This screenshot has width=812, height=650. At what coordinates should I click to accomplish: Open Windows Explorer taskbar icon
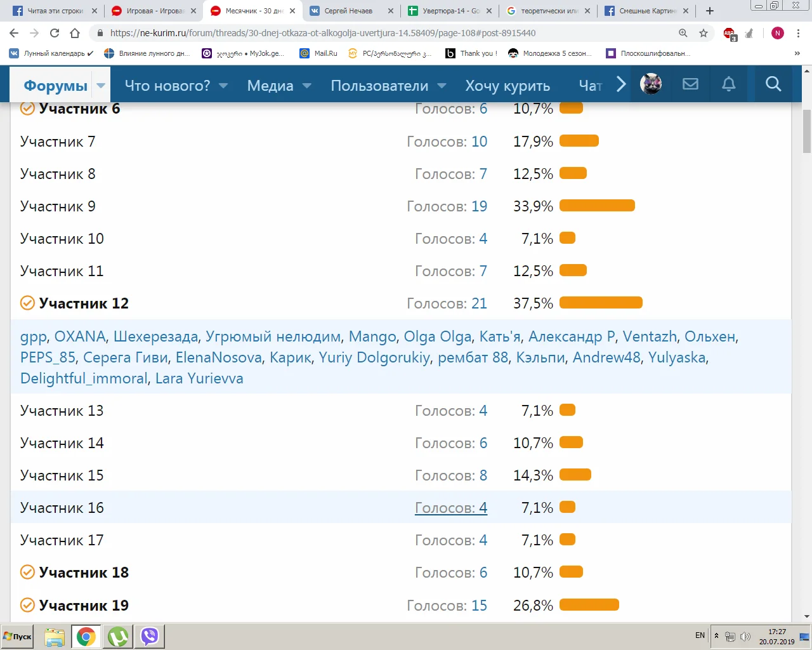(x=55, y=636)
